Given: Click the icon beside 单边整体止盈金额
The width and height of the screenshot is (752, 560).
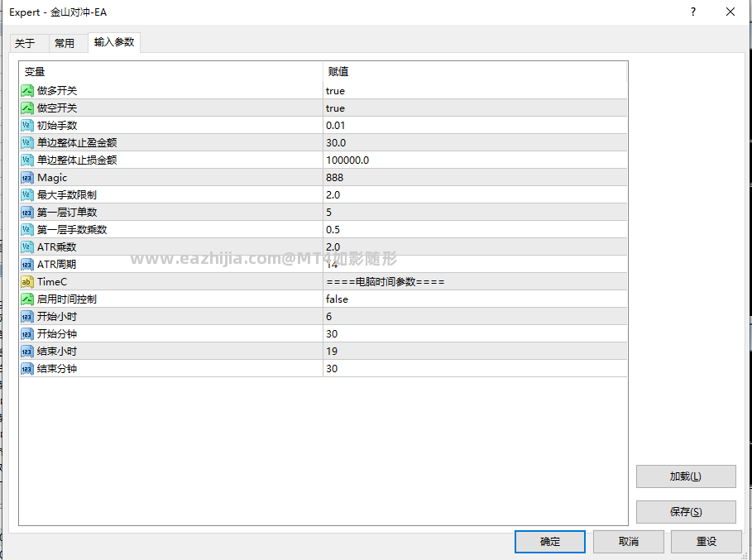Looking at the screenshot, I should coord(27,143).
